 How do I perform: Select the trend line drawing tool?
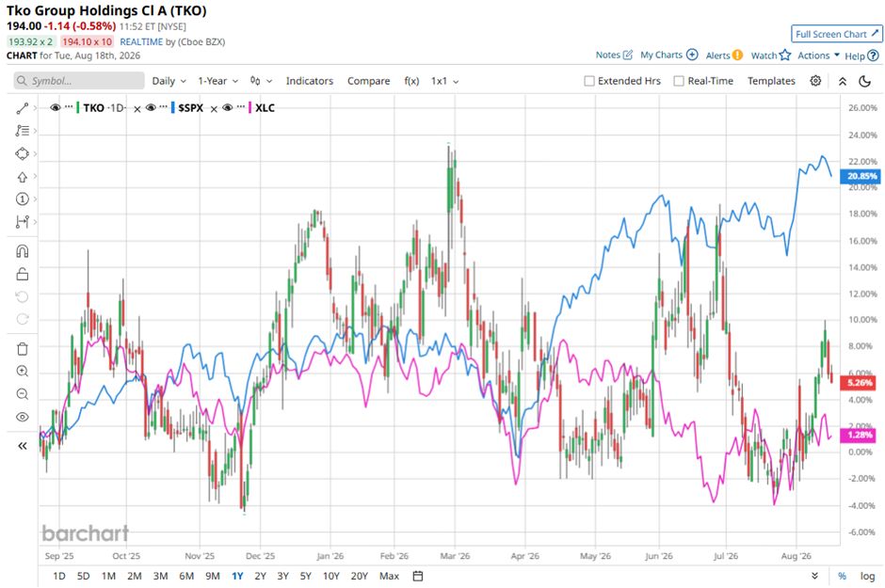point(22,108)
